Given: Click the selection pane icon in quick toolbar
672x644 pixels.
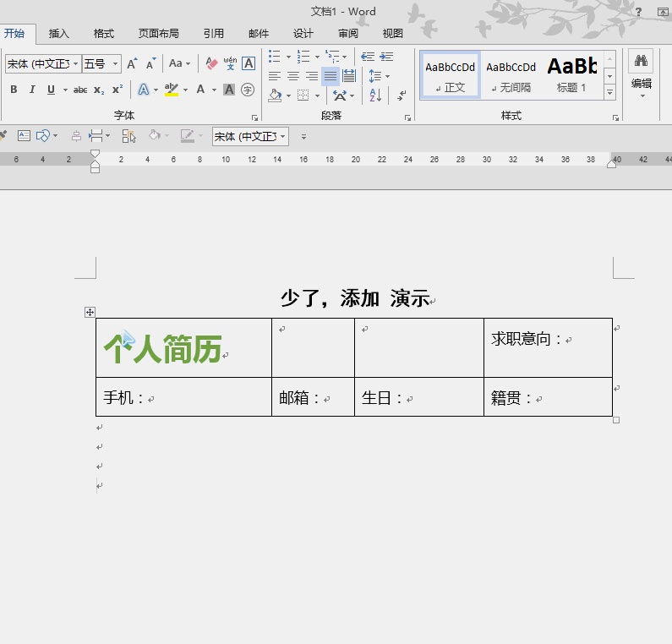Looking at the screenshot, I should click(128, 136).
